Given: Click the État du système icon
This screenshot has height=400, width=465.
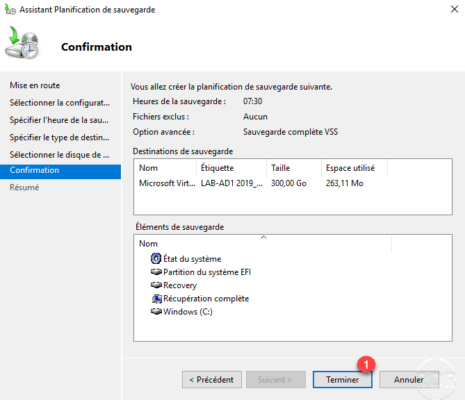Looking at the screenshot, I should (156, 258).
